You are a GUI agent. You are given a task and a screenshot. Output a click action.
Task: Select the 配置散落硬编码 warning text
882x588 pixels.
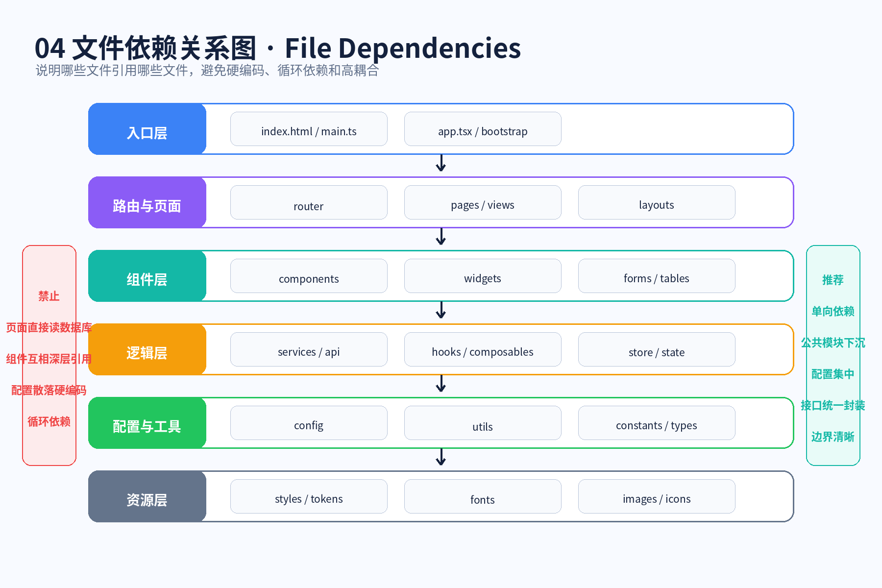coord(49,390)
